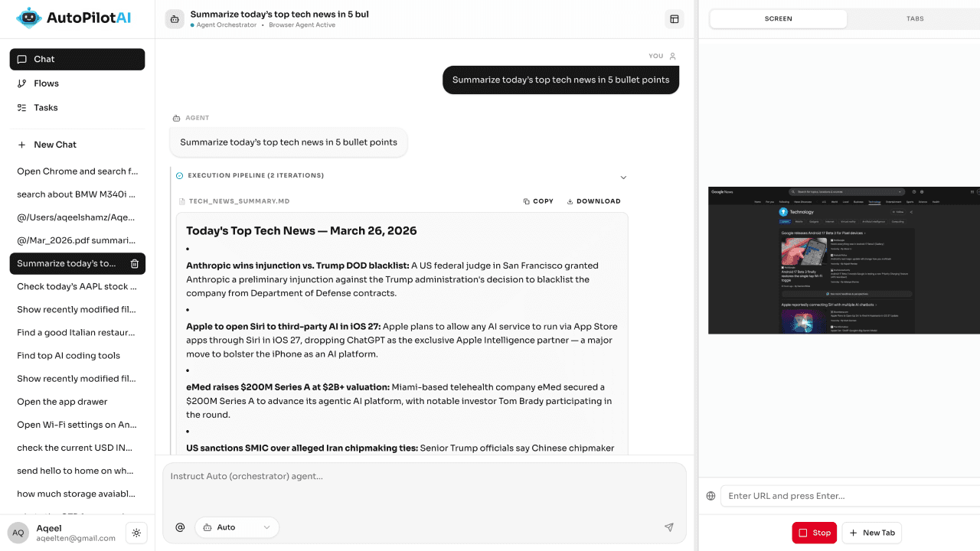Click the globe icon beside URL field
This screenshot has width=980, height=551.
coord(710,496)
